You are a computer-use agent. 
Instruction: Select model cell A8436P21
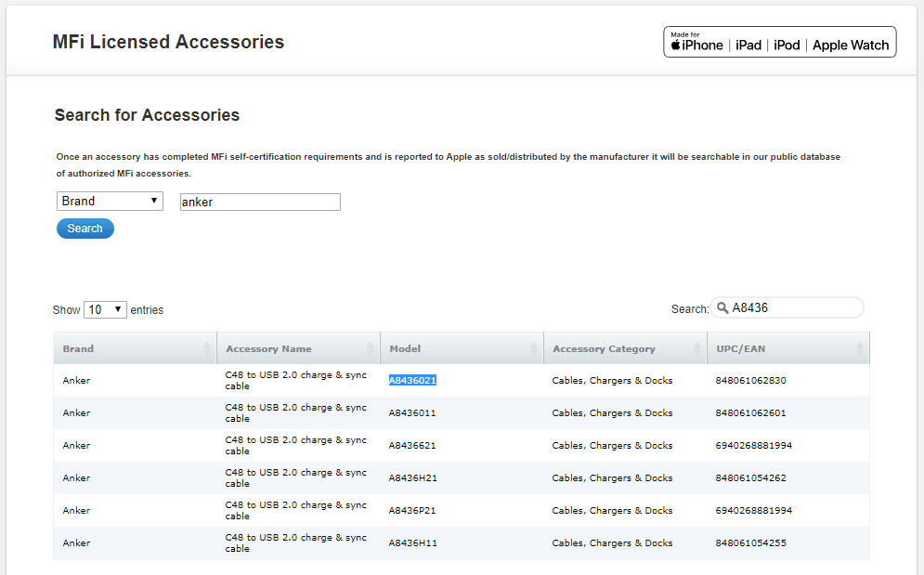pos(412,510)
